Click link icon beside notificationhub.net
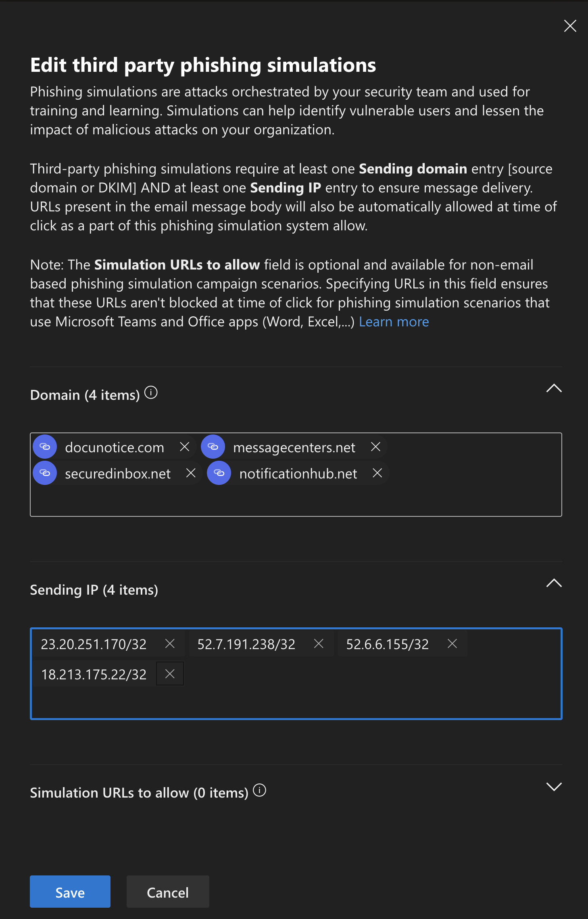Viewport: 588px width, 919px height. click(x=219, y=473)
